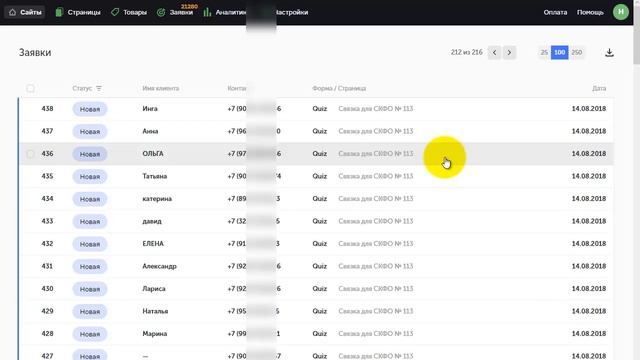Select client name Татьяна
The width and height of the screenshot is (640, 360).
click(x=155, y=176)
